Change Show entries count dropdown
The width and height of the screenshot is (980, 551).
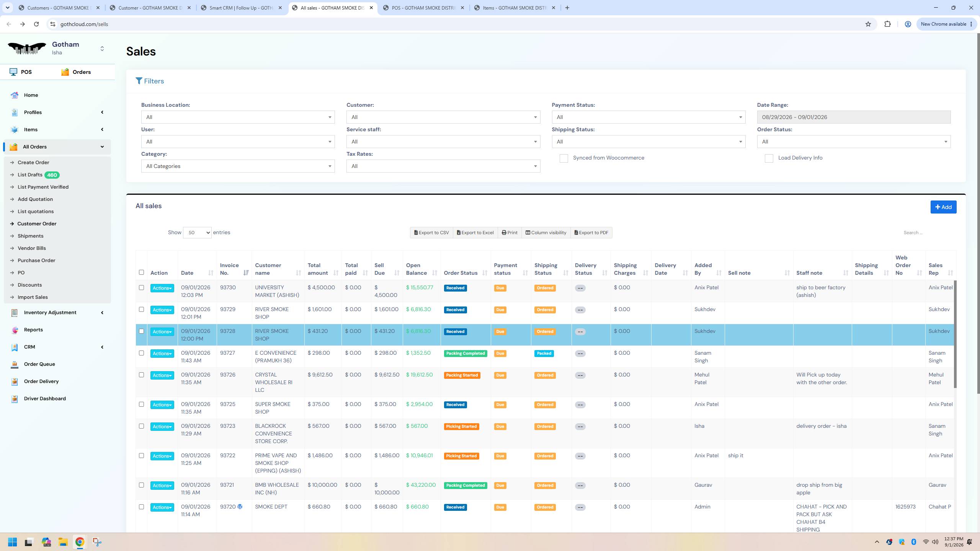click(x=197, y=233)
